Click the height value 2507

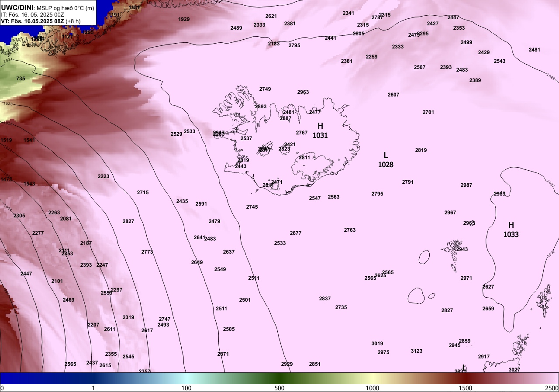[x=420, y=67]
